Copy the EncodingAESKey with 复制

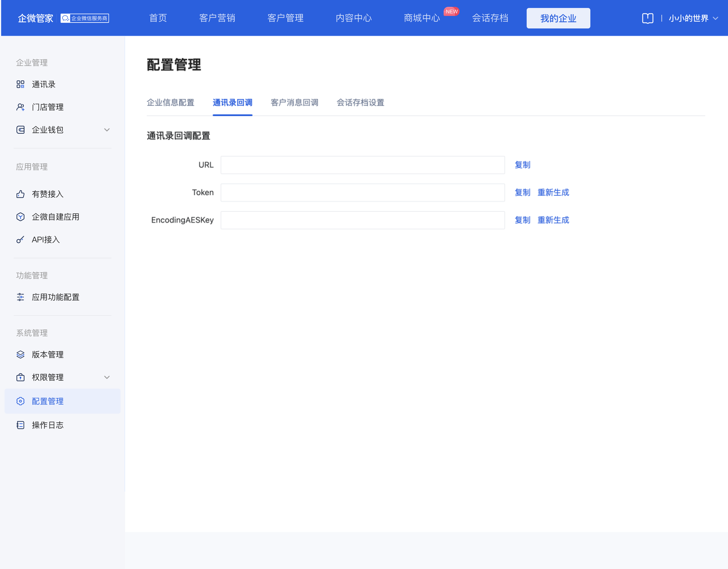click(x=522, y=220)
